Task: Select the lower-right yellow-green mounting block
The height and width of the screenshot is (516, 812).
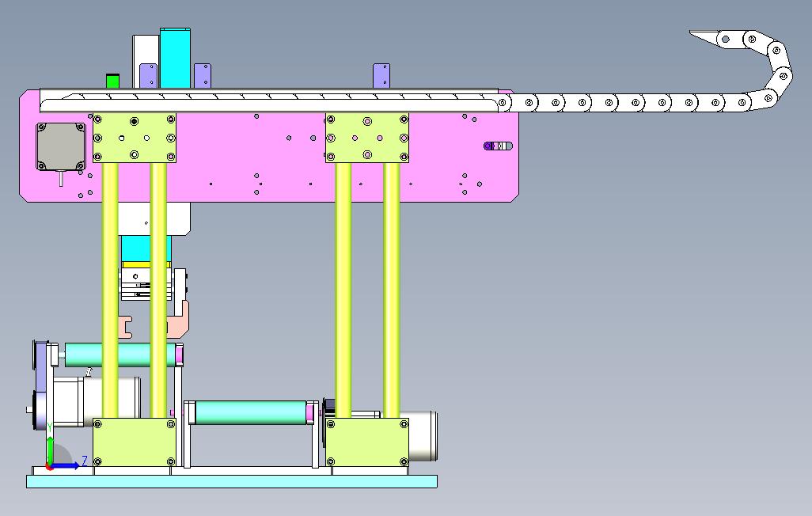Action: pyautogui.click(x=367, y=442)
